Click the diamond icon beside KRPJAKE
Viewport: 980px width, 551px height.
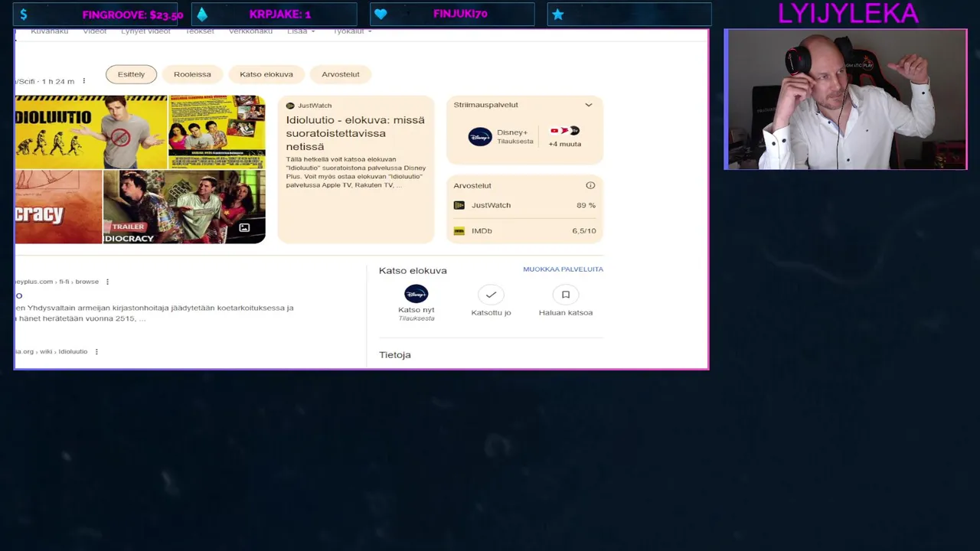pos(202,14)
